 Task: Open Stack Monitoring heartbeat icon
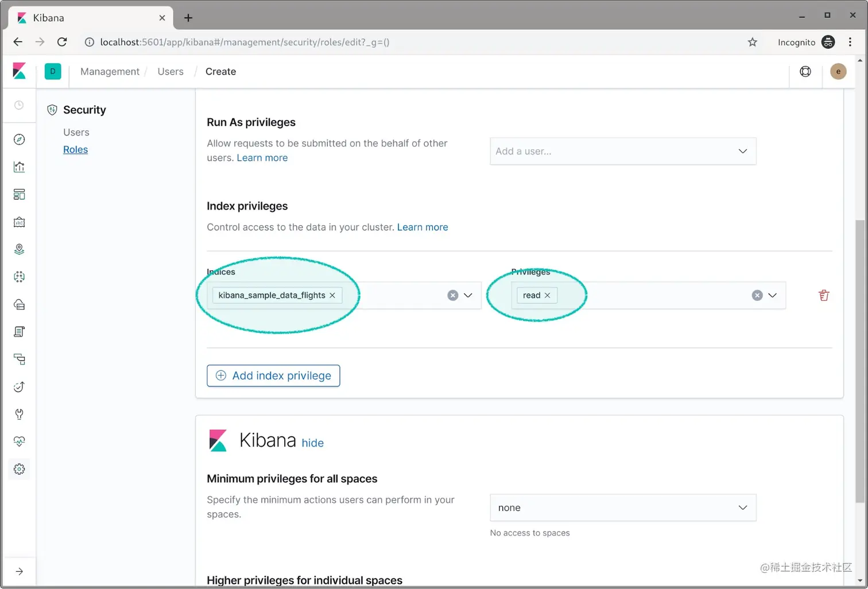pos(19,441)
